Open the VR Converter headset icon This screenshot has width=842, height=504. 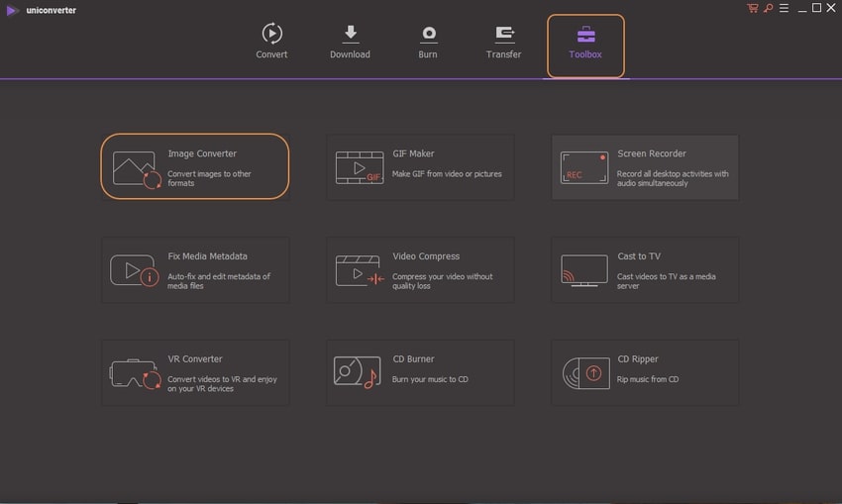click(136, 373)
